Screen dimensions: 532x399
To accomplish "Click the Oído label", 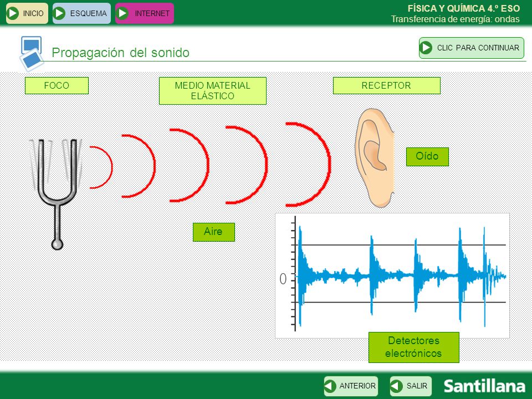I will click(427, 156).
